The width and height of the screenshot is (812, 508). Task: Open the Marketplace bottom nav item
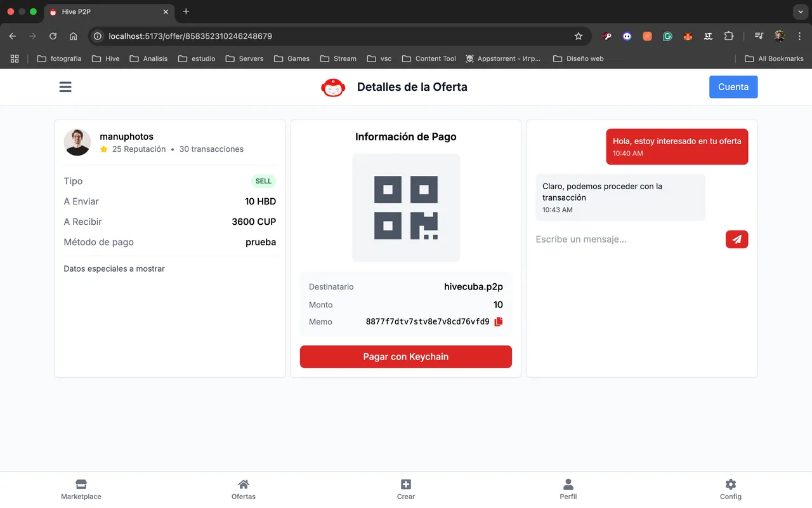pos(81,490)
